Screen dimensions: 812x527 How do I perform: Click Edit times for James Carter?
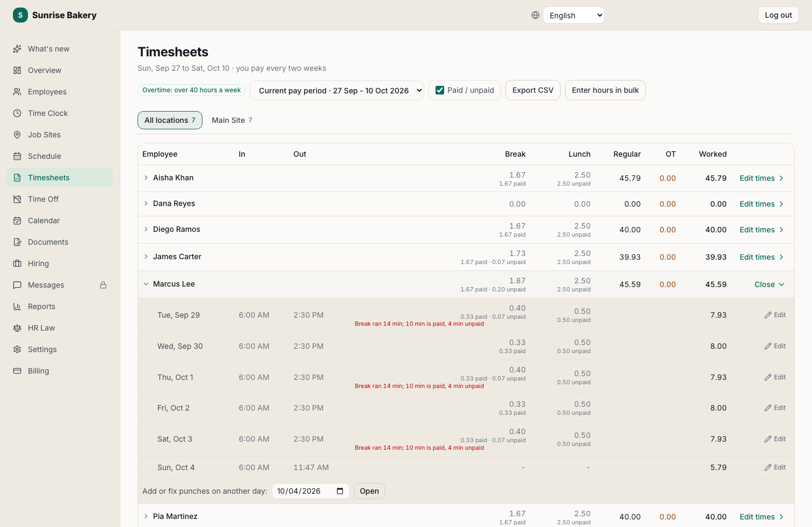762,257
